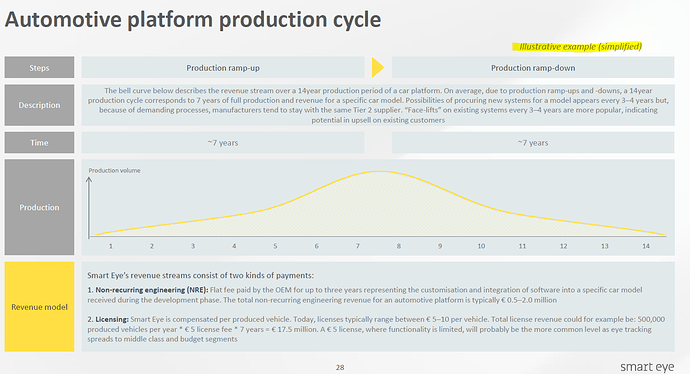Click year '6' on the chart axis
The width and height of the screenshot is (690, 374).
(316, 246)
